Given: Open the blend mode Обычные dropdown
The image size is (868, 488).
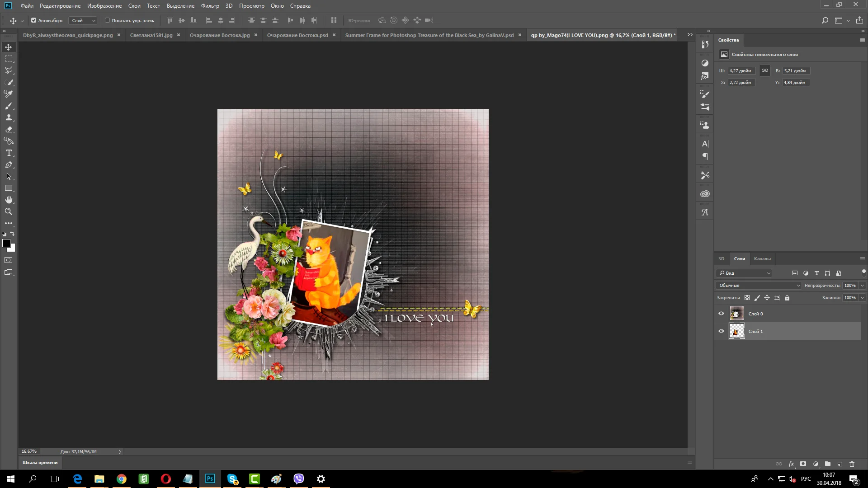Looking at the screenshot, I should 759,286.
